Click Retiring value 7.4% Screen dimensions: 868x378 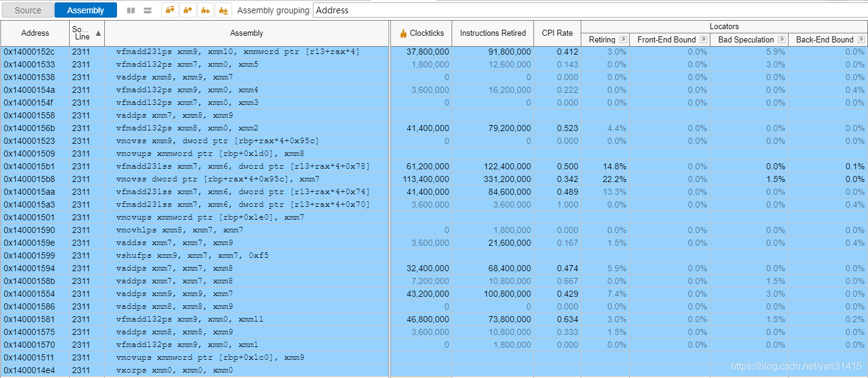click(x=617, y=294)
